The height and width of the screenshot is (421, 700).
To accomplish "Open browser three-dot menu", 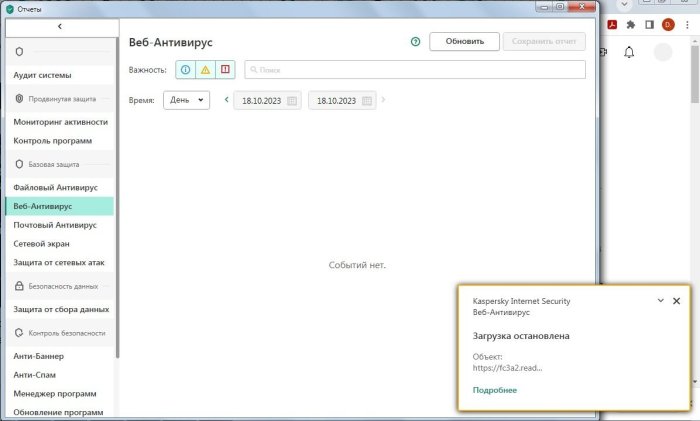I will click(x=687, y=25).
